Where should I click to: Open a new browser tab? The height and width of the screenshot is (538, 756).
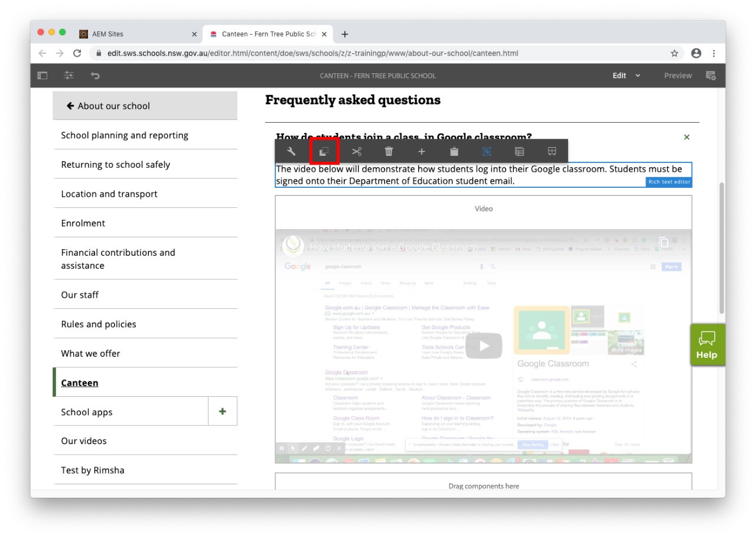pos(345,34)
